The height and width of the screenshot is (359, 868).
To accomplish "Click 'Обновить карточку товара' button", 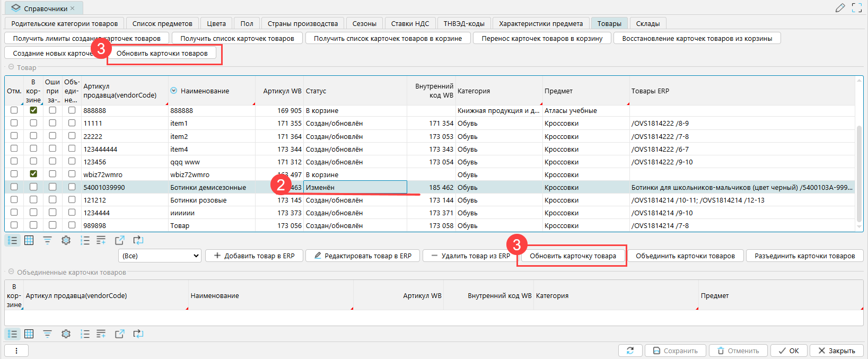I will click(x=573, y=256).
